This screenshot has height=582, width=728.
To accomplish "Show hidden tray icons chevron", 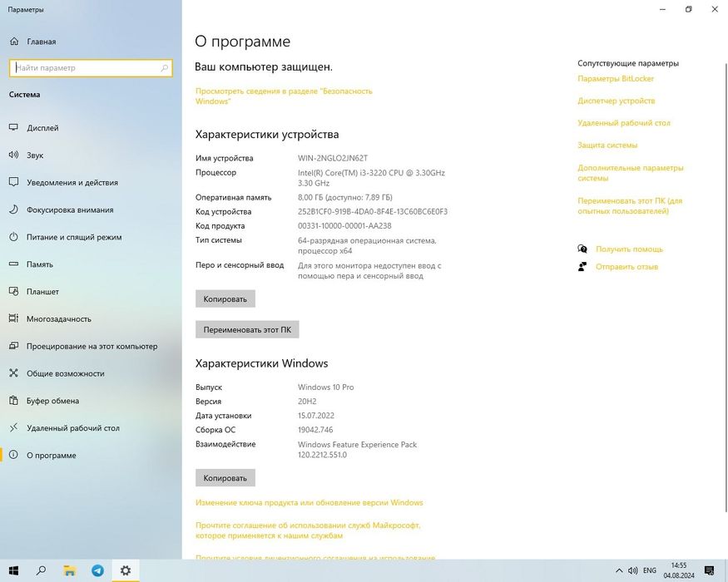I will click(619, 570).
